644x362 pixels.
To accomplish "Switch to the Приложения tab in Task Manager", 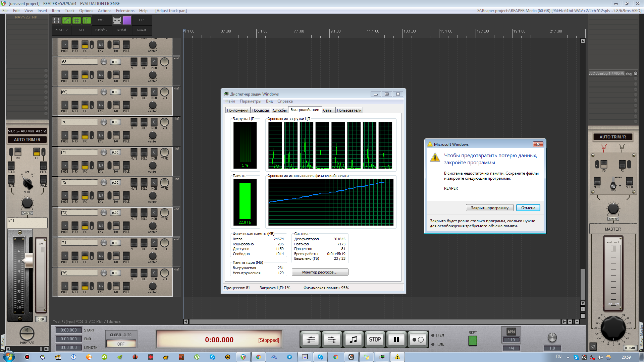I will click(x=238, y=110).
